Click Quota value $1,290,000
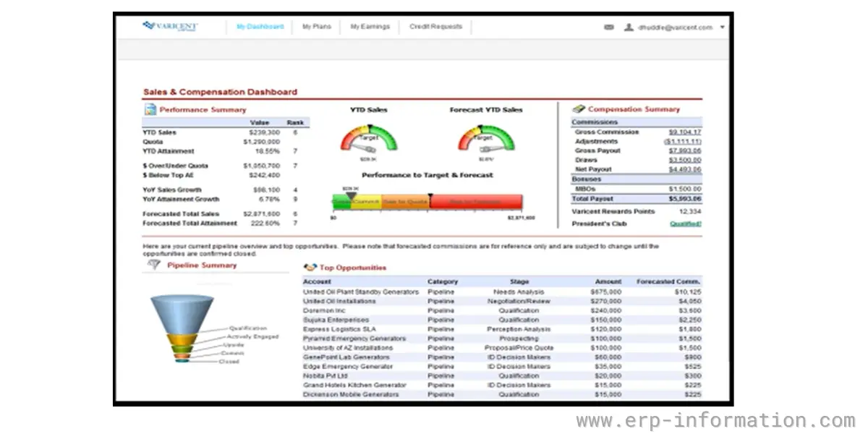The image size is (868, 434). (x=261, y=142)
